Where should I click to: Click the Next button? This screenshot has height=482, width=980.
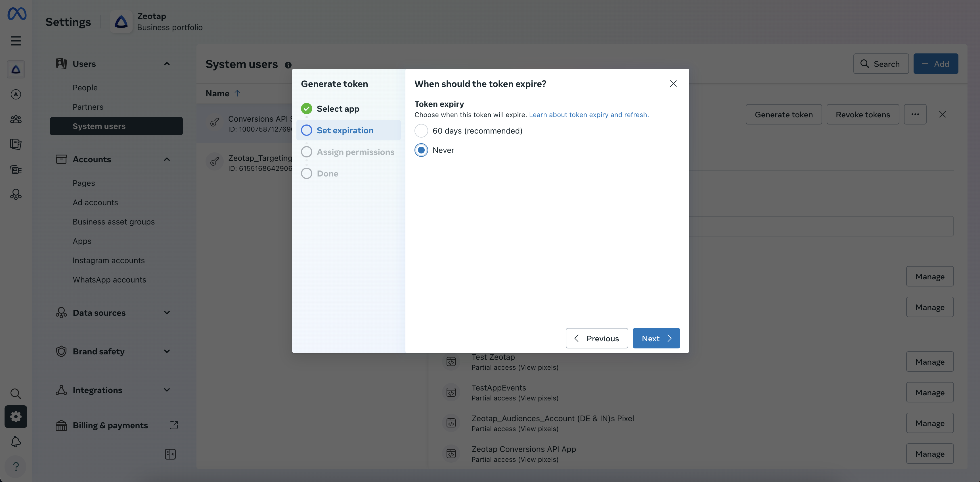[x=656, y=338]
